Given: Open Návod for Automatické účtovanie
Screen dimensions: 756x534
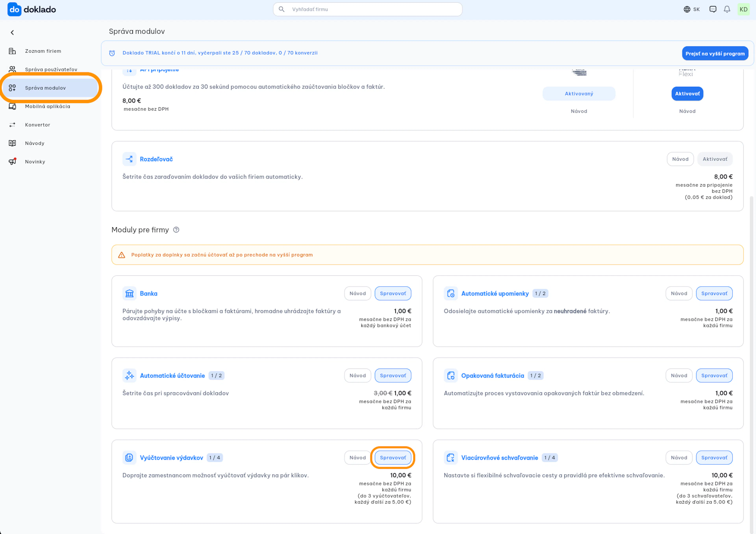Looking at the screenshot, I should (x=358, y=375).
